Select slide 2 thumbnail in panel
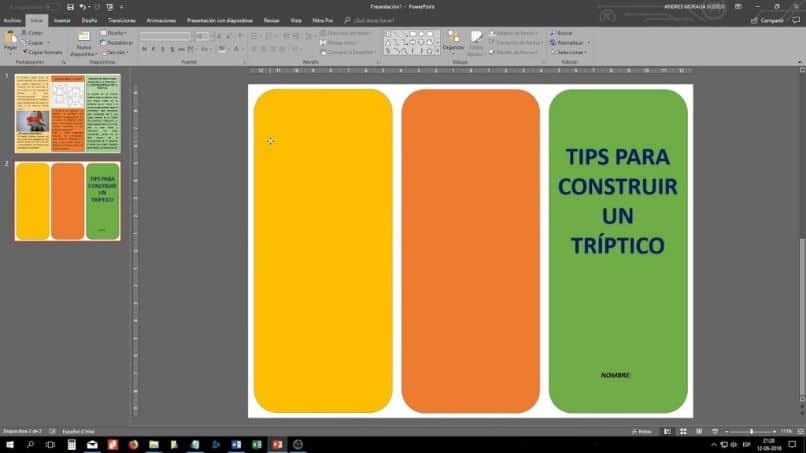The width and height of the screenshot is (806, 453). click(67, 201)
